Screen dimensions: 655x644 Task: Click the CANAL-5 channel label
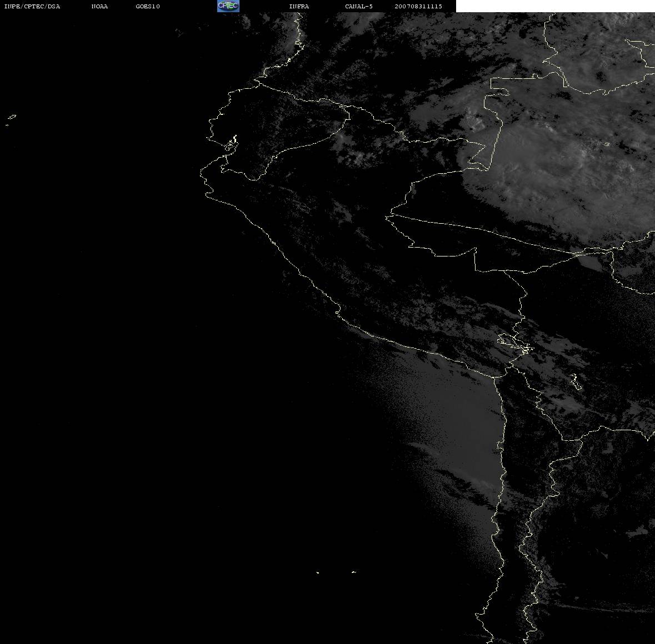(x=359, y=6)
